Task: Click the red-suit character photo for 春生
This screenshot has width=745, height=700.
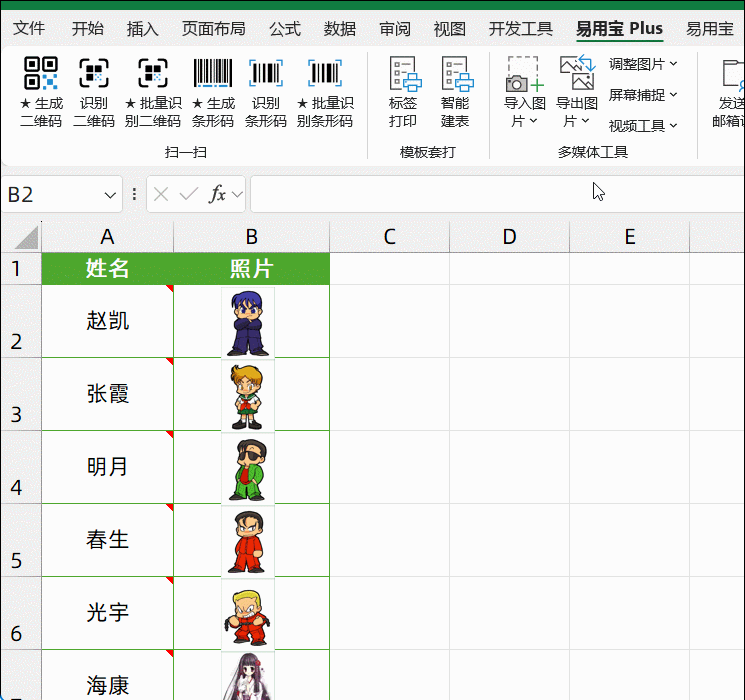Action: (248, 541)
